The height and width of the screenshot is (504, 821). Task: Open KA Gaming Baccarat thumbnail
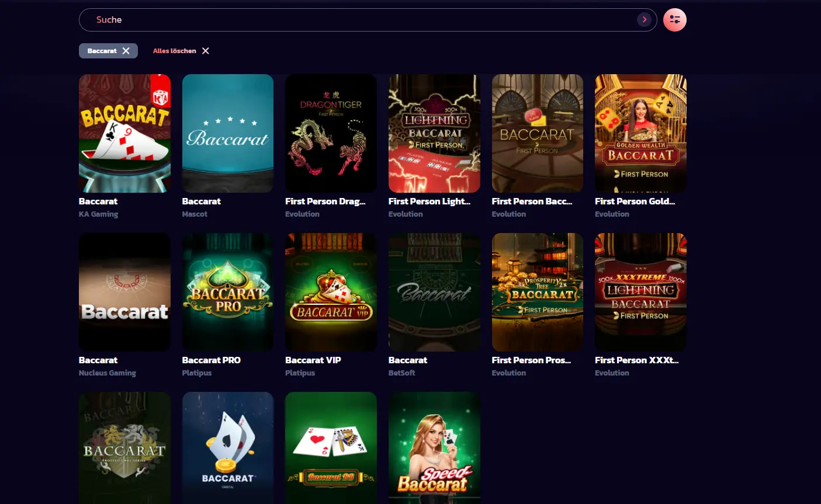tap(124, 133)
